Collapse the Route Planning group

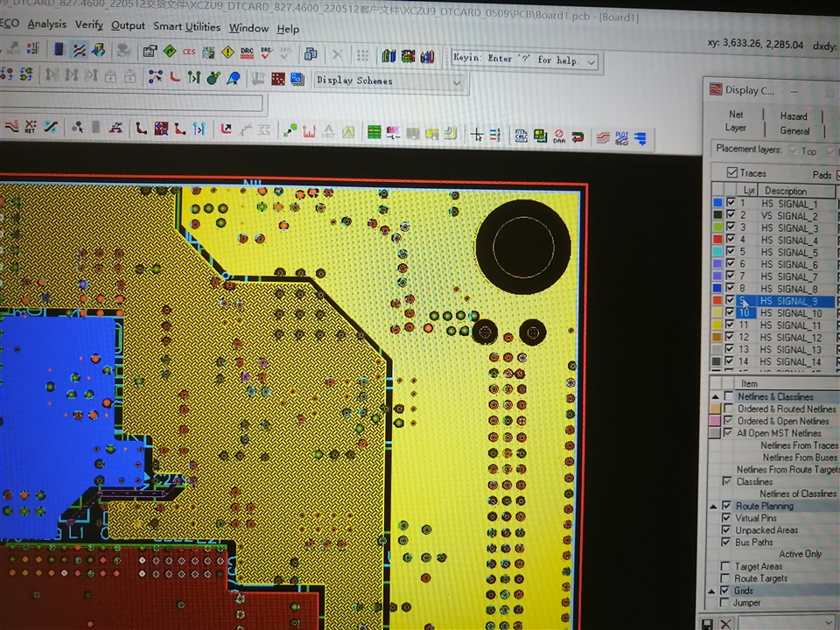click(x=714, y=506)
